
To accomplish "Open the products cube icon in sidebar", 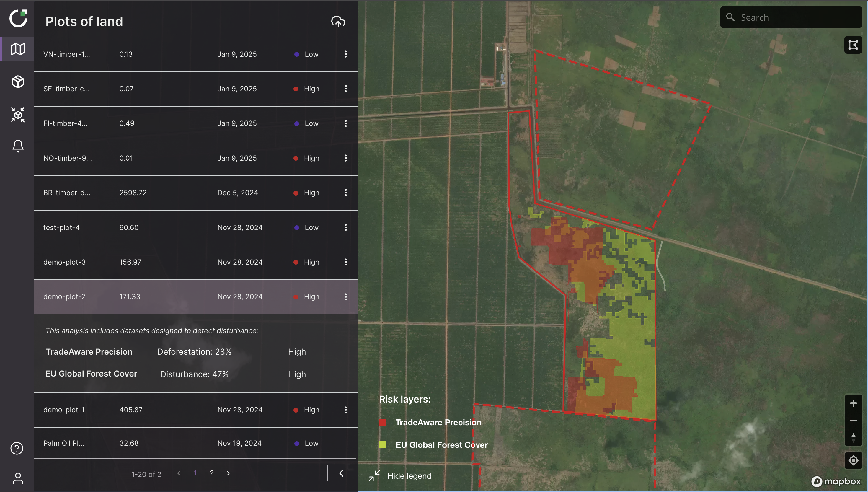I will [17, 82].
